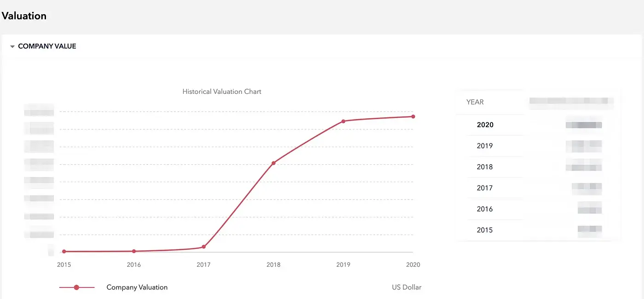The width and height of the screenshot is (644, 299).
Task: Click the US Dollar currency label
Action: click(407, 287)
